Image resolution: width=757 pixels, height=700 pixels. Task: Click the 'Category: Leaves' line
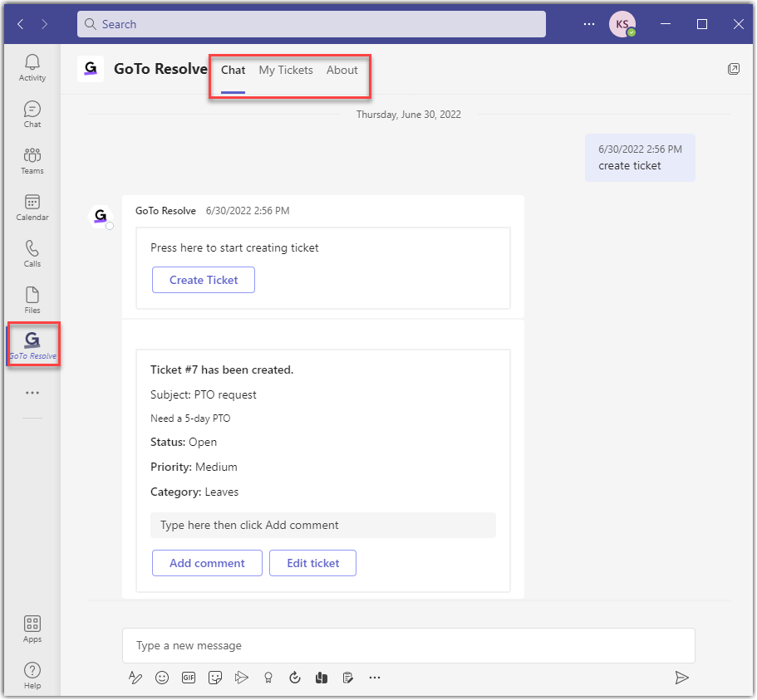(194, 492)
